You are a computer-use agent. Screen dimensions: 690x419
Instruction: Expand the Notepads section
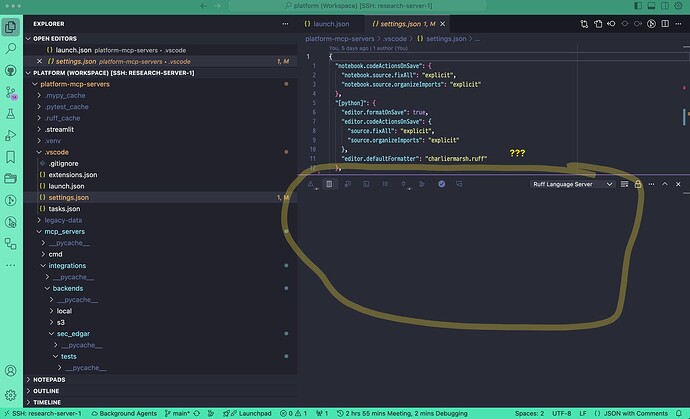tap(160, 379)
